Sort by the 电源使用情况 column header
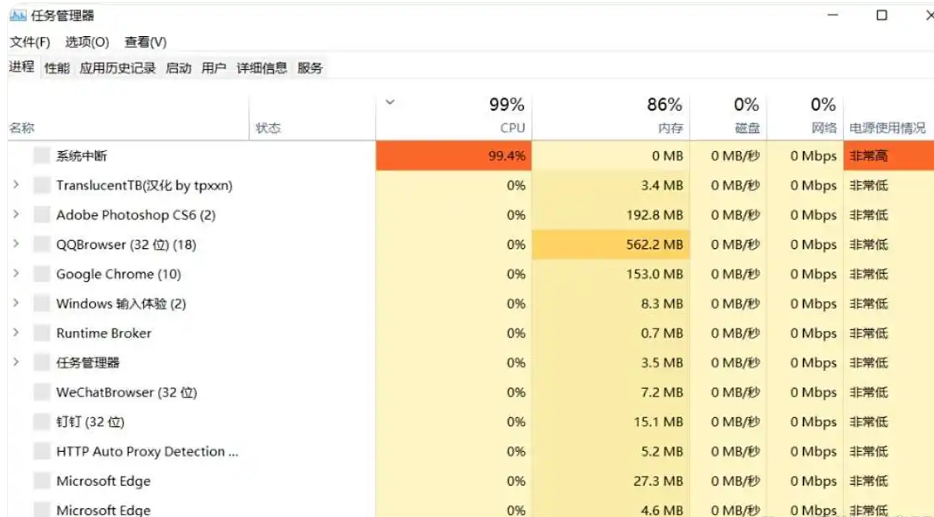Screen dimensions: 934x517 (888, 127)
